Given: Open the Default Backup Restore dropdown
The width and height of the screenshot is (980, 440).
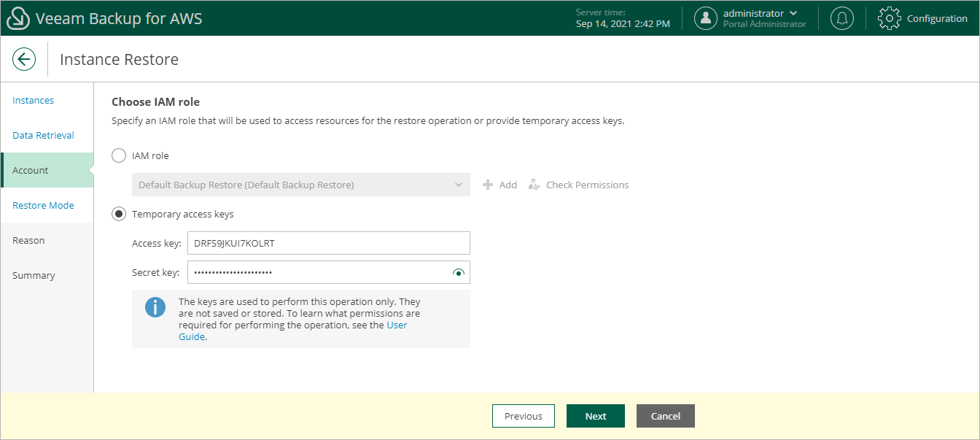Looking at the screenshot, I should (300, 185).
